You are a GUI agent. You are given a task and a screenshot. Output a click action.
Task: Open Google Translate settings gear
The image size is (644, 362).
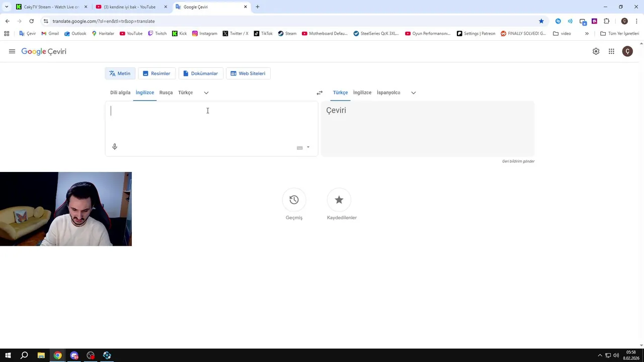[596, 51]
